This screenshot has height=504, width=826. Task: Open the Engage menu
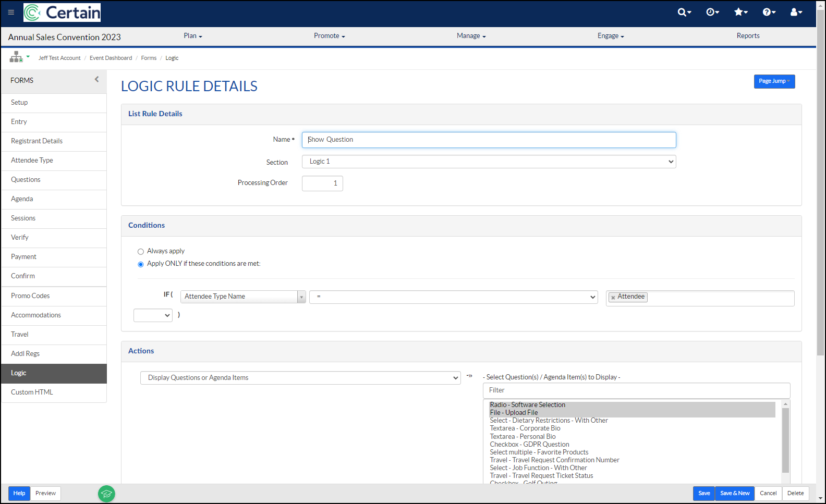(x=611, y=36)
